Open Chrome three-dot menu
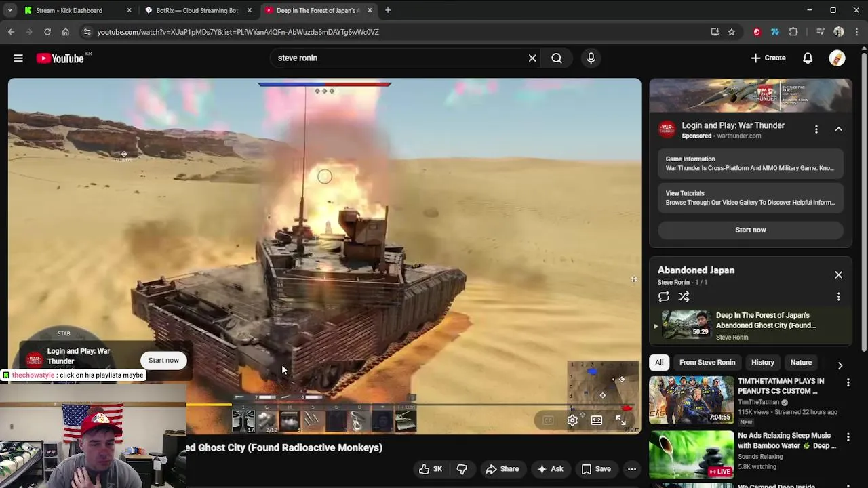This screenshot has height=488, width=868. pyautogui.click(x=857, y=32)
